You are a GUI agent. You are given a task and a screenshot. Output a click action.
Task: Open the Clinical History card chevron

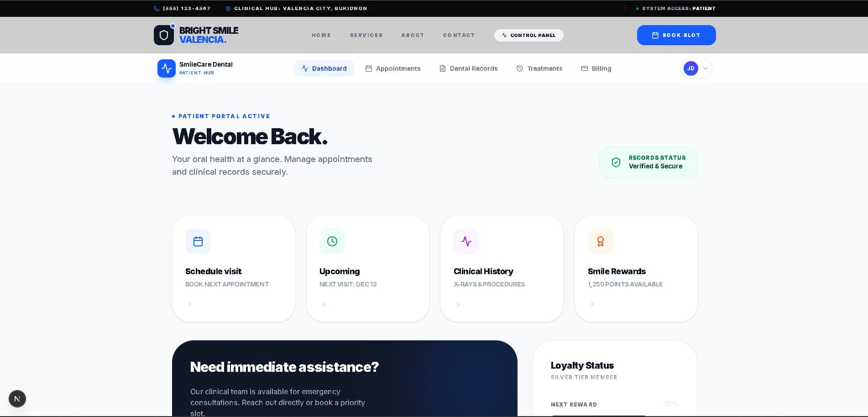458,304
